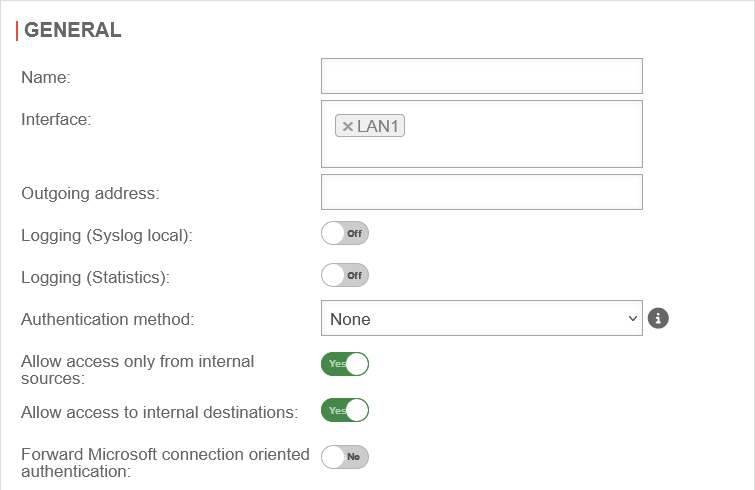The width and height of the screenshot is (755, 490).
Task: Enable Logging (Syslog local) switch
Action: tap(345, 234)
